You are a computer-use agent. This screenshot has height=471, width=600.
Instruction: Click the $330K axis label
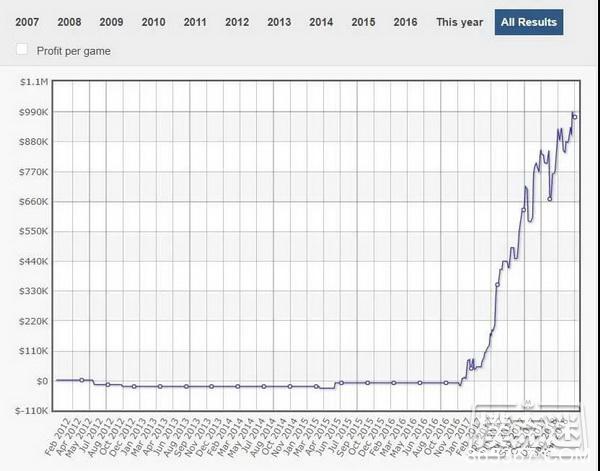34,291
